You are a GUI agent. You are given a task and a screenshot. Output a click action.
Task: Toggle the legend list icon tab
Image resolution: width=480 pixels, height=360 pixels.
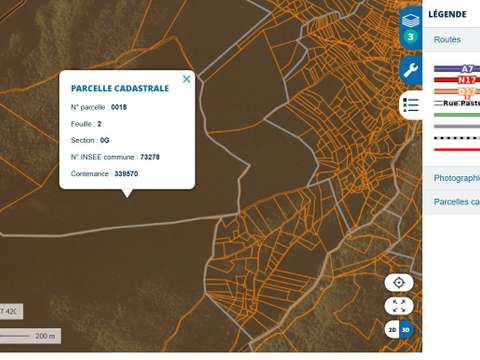tap(411, 105)
